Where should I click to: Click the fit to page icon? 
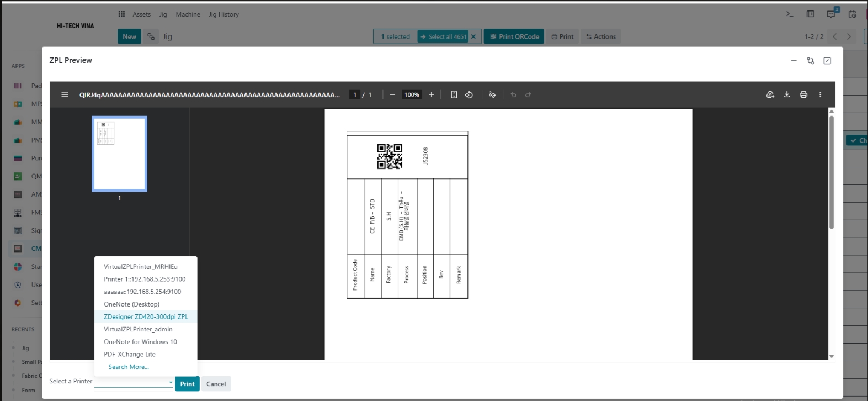click(x=454, y=94)
